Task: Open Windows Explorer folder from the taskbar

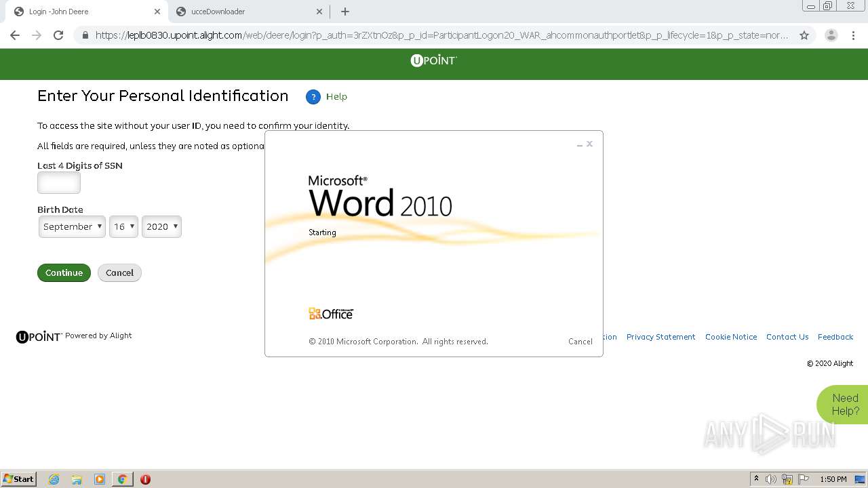Action: [x=77, y=479]
